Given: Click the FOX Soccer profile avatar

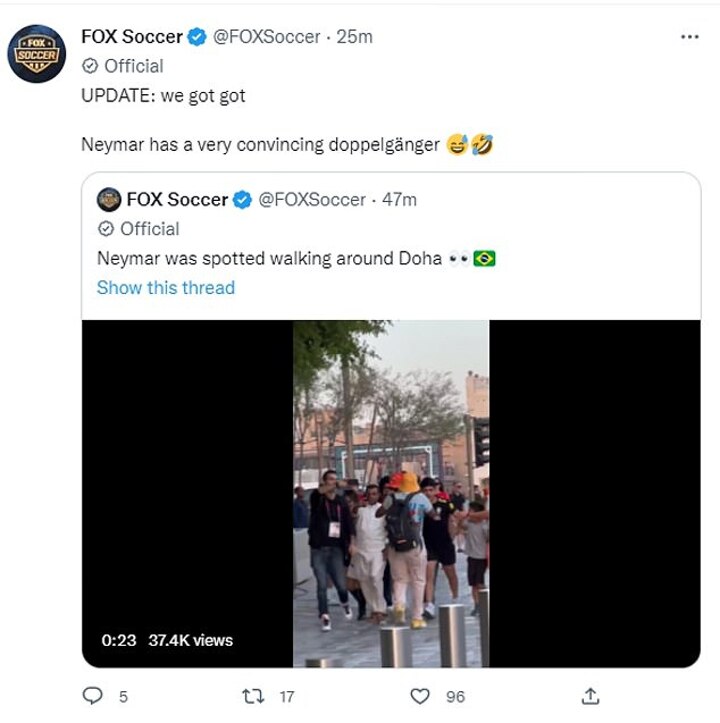Looking at the screenshot, I should click(x=36, y=54).
